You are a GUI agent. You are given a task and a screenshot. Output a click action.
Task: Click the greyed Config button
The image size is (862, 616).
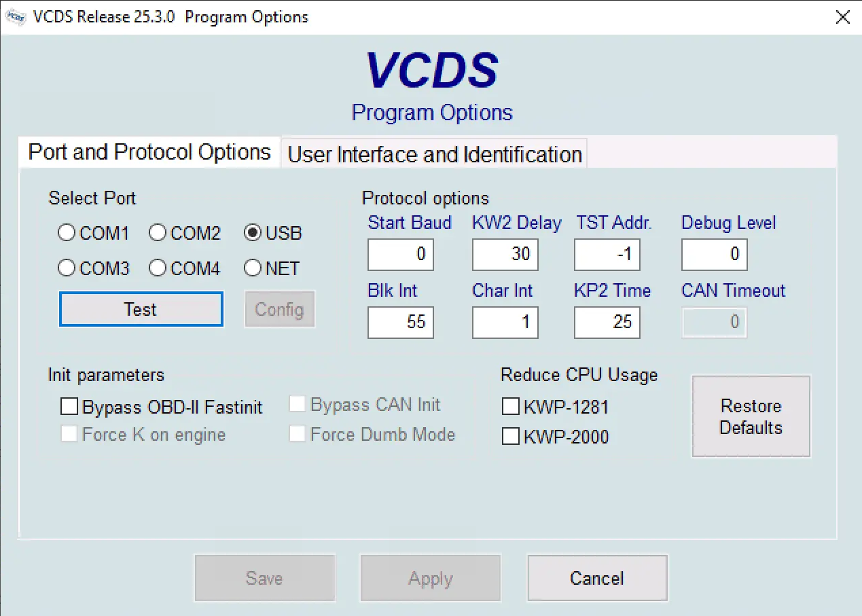pos(279,310)
